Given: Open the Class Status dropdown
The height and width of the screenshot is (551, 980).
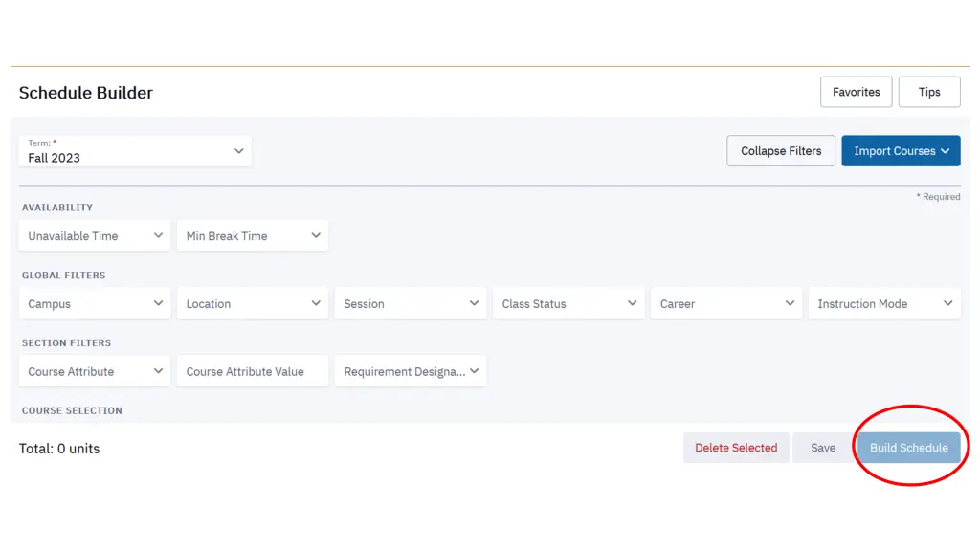Looking at the screenshot, I should coord(568,303).
